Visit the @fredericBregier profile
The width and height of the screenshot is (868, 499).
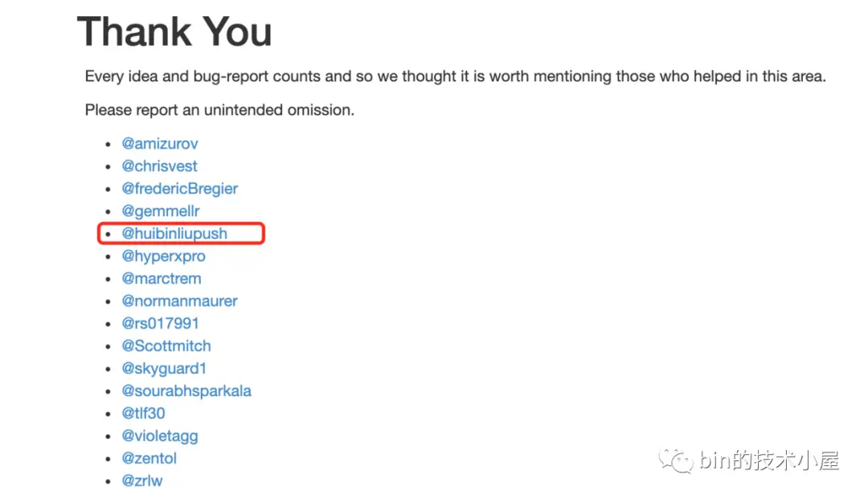click(x=179, y=189)
